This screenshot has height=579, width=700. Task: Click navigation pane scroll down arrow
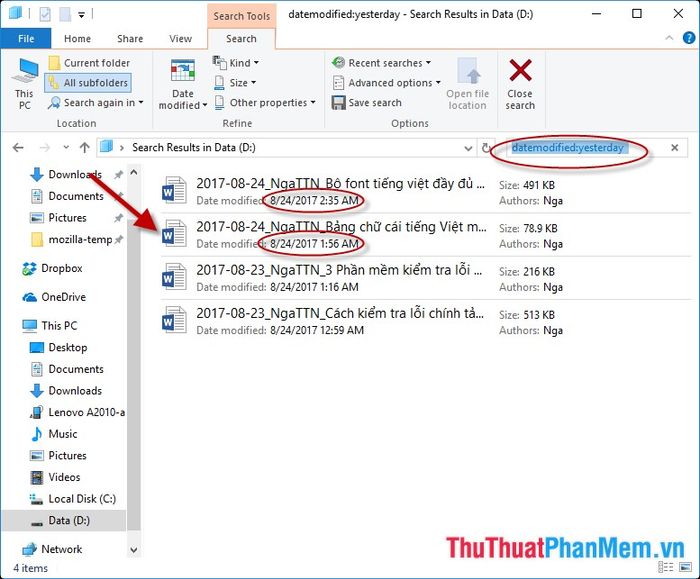[134, 550]
